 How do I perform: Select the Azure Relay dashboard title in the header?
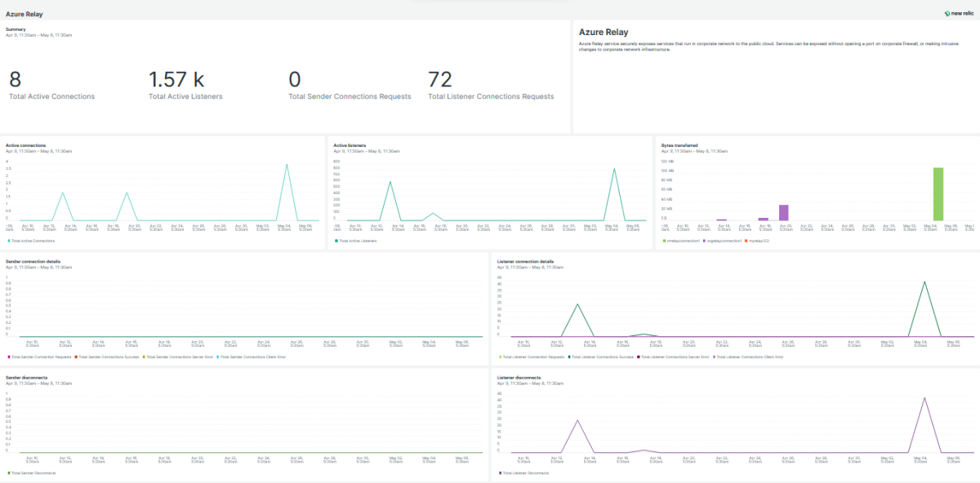coord(24,14)
